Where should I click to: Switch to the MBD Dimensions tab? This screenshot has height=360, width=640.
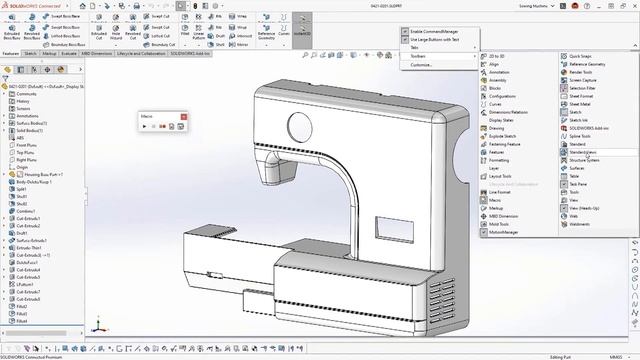(x=96, y=53)
